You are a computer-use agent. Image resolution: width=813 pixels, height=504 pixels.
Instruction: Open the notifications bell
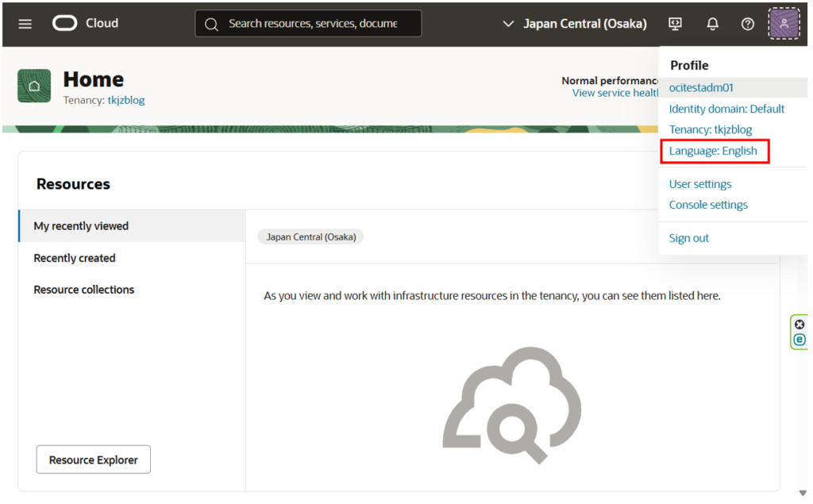712,24
